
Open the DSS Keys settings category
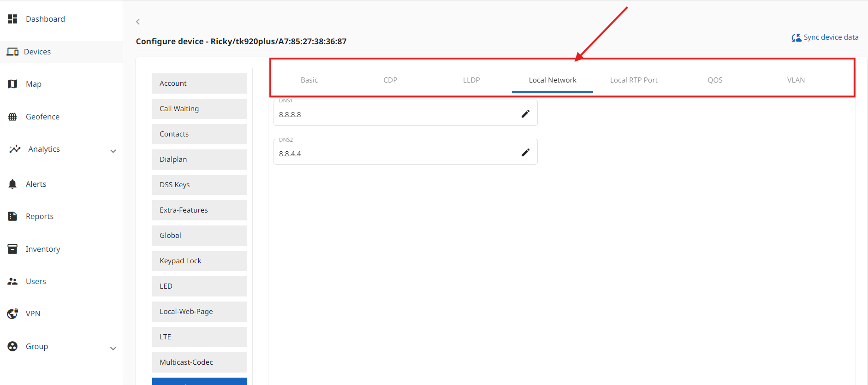coord(199,185)
